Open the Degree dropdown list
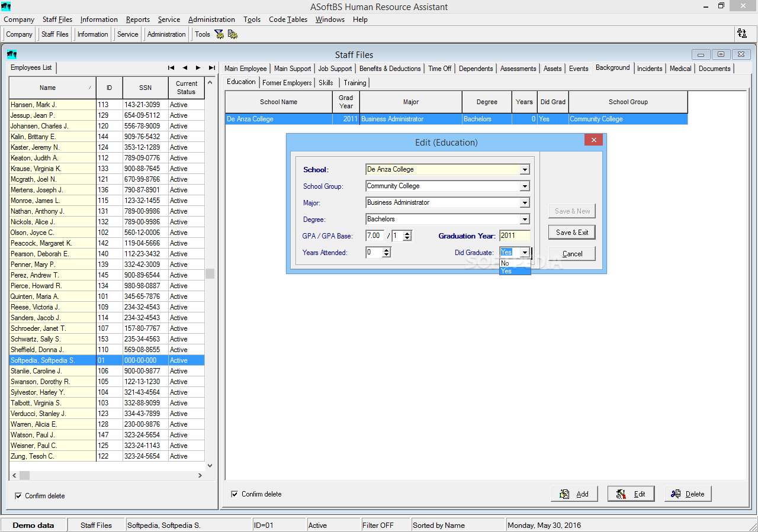758x532 pixels. coord(524,220)
